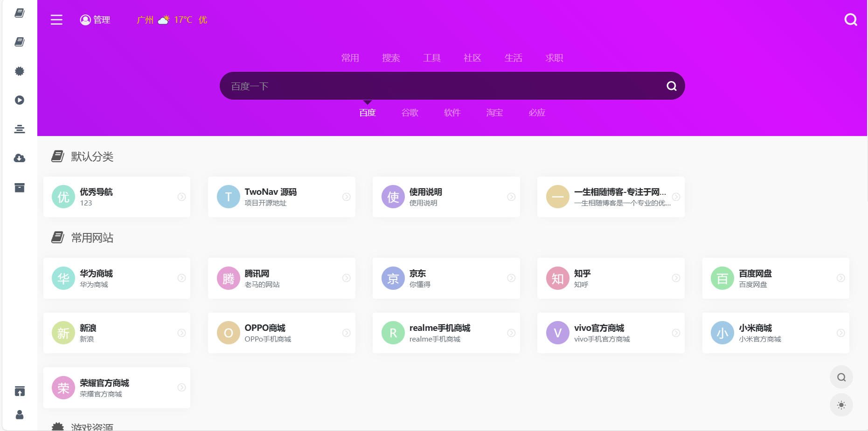Click the cloud download sidebar icon
Image resolution: width=868 pixels, height=431 pixels.
pyautogui.click(x=20, y=158)
